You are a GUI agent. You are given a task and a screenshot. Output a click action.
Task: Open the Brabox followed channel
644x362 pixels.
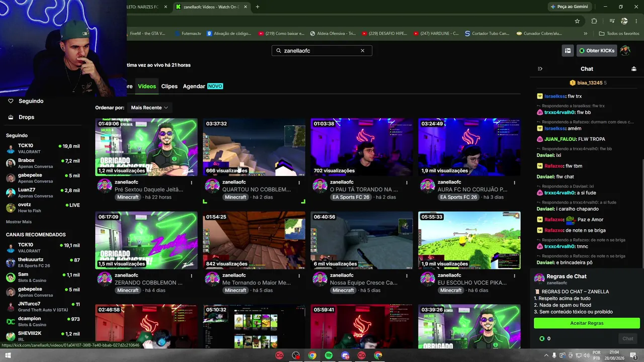(x=43, y=163)
